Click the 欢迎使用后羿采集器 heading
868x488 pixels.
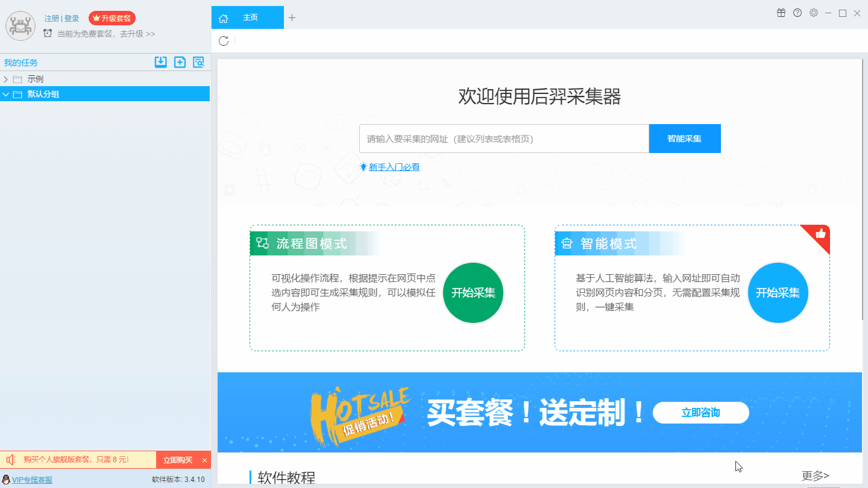pos(539,96)
